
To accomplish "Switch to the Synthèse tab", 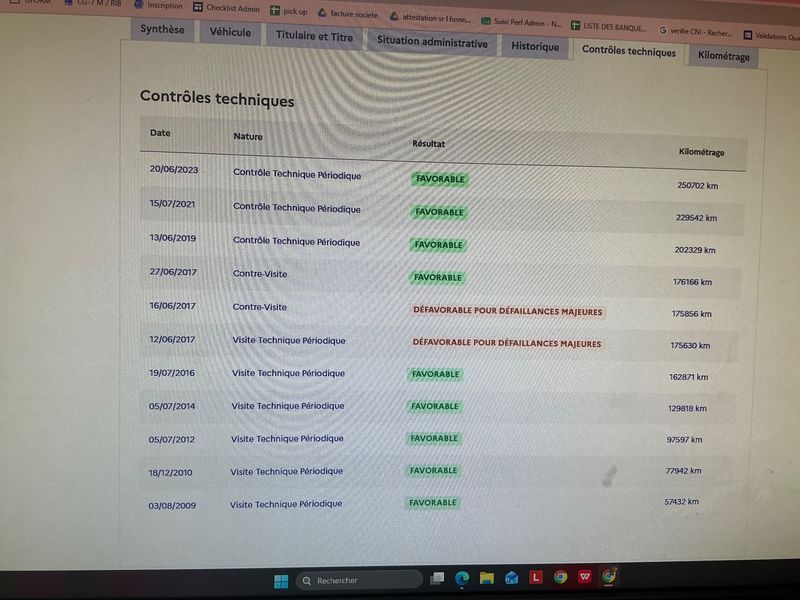I will (x=162, y=29).
